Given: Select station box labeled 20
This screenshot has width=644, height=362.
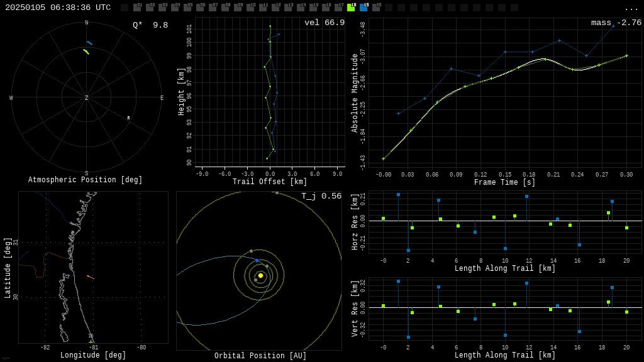Looking at the screenshot, I should pyautogui.click(x=376, y=8).
